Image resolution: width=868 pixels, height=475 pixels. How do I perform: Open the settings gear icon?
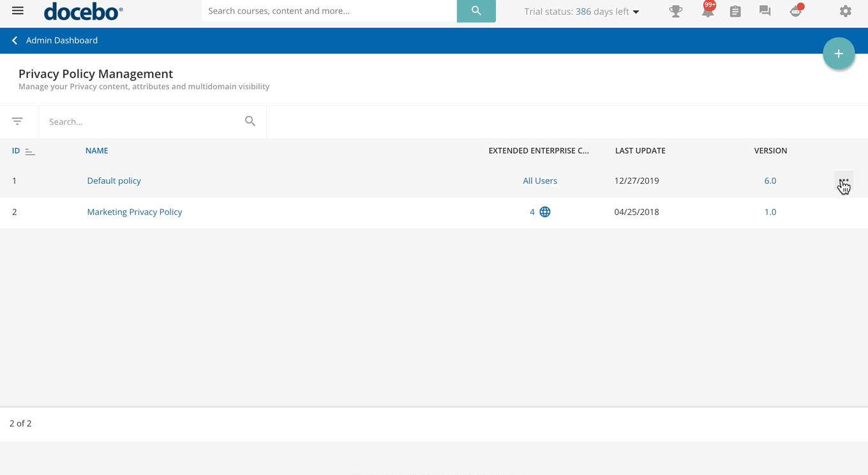(x=845, y=11)
